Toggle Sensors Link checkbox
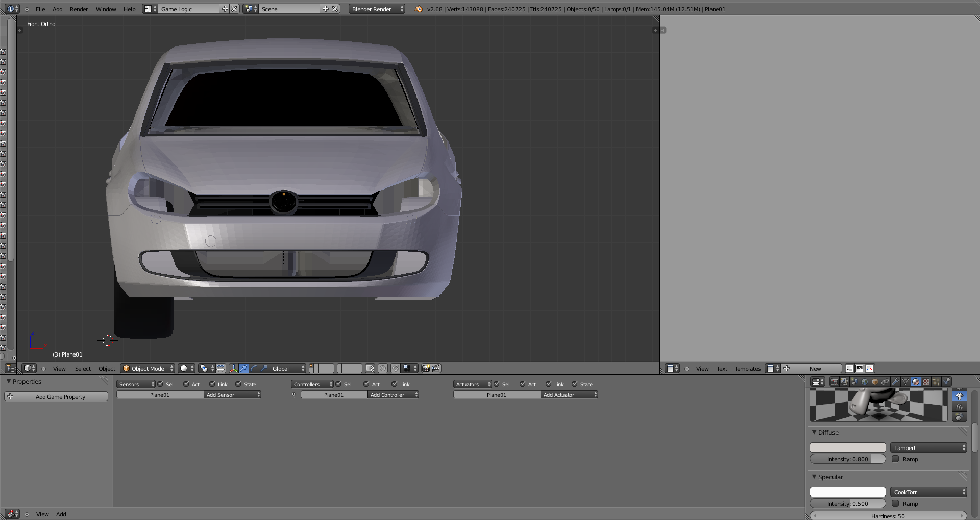Image resolution: width=980 pixels, height=520 pixels. click(x=212, y=384)
